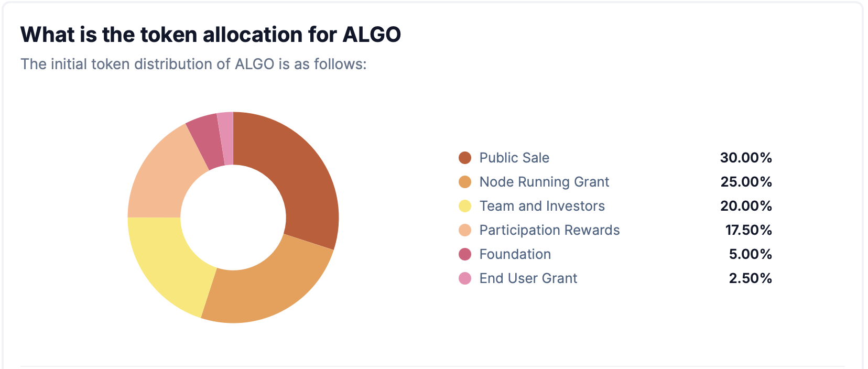Select the Participation Rewards label
Viewport: 868px width, 369px height.
coord(549,230)
